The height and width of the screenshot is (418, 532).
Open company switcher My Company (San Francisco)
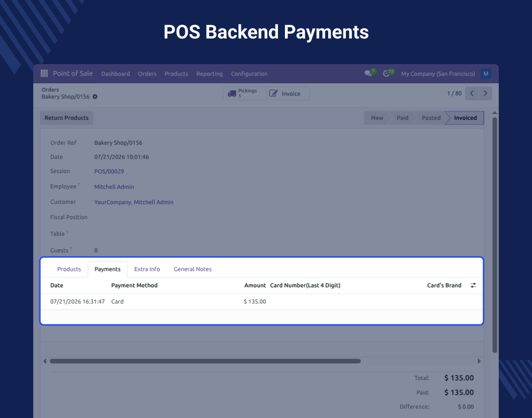point(437,74)
